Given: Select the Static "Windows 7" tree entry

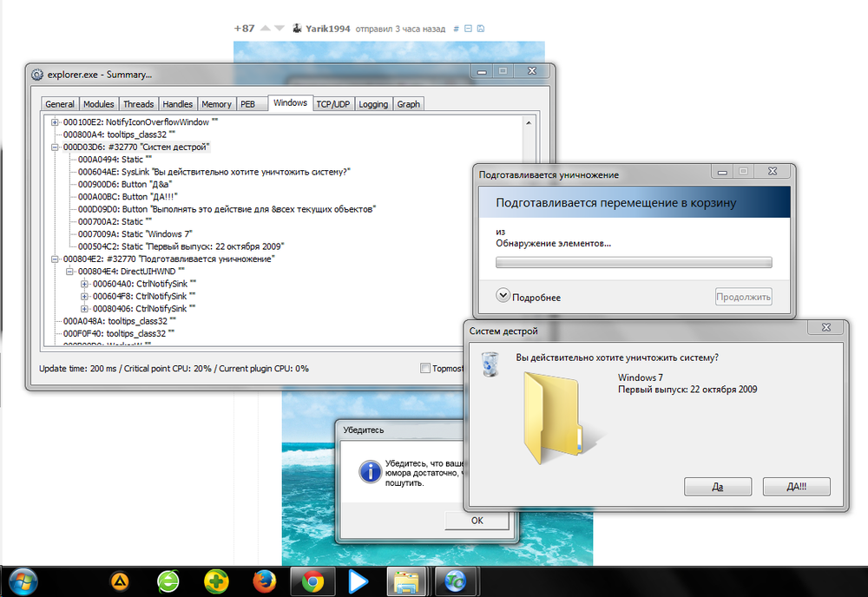Looking at the screenshot, I should click(135, 234).
